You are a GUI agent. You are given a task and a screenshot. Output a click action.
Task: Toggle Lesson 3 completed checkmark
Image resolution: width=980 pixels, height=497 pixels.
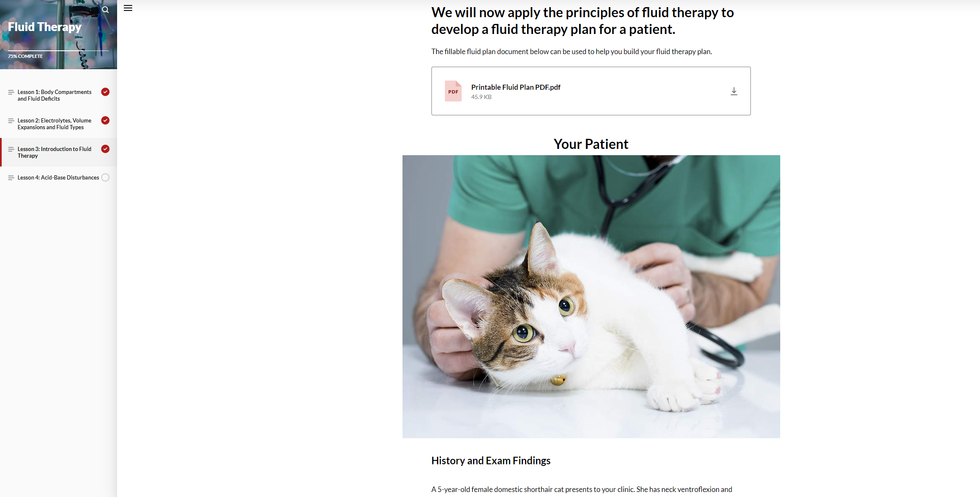[105, 149]
